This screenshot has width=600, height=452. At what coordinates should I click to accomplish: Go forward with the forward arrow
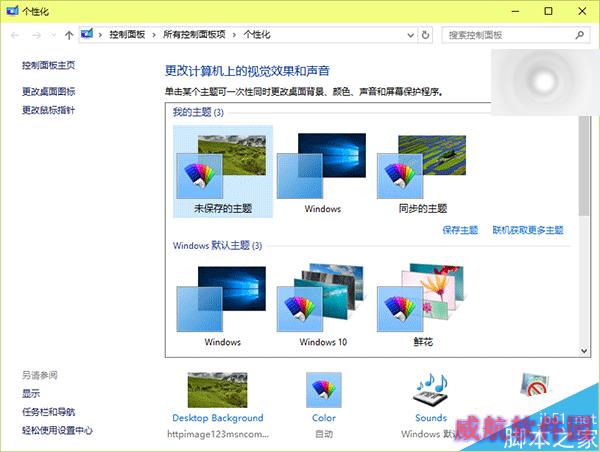pyautogui.click(x=36, y=35)
